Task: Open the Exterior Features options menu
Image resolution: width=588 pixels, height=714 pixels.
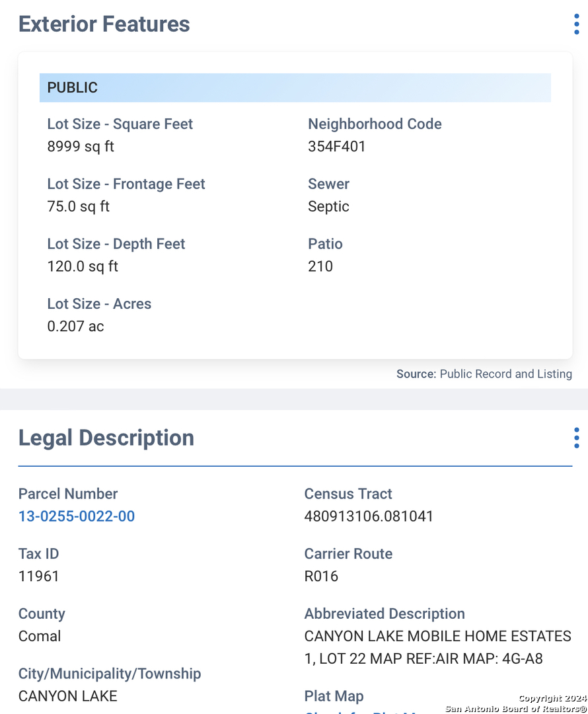Action: click(x=576, y=24)
